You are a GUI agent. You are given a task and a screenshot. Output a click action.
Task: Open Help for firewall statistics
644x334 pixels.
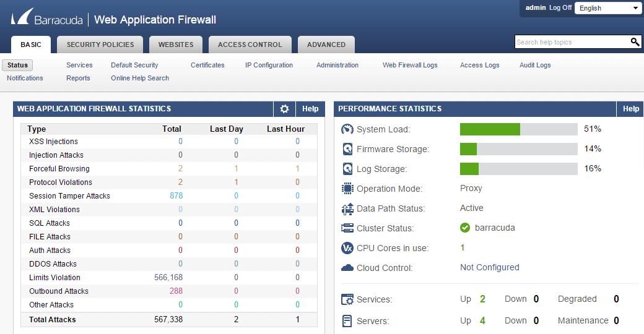[x=310, y=109]
